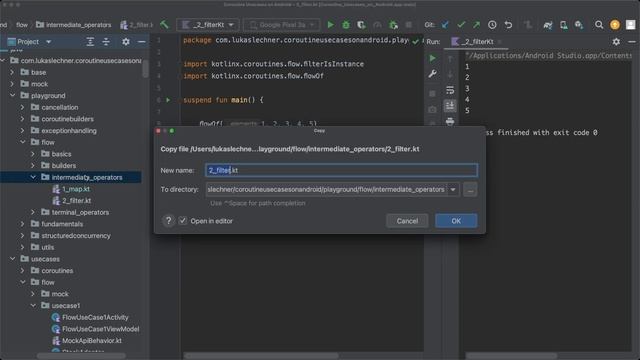Image resolution: width=640 pixels, height=360 pixels.
Task: Open Project panel settings gear
Action: (x=126, y=42)
